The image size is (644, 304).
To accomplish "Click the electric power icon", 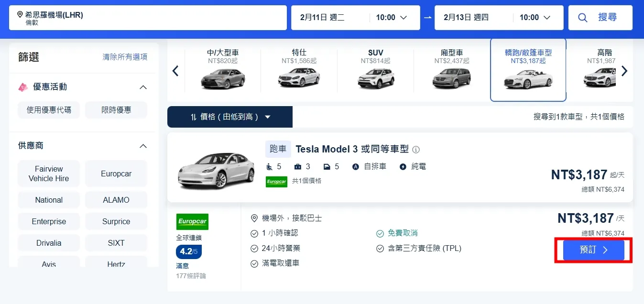I will [x=403, y=167].
